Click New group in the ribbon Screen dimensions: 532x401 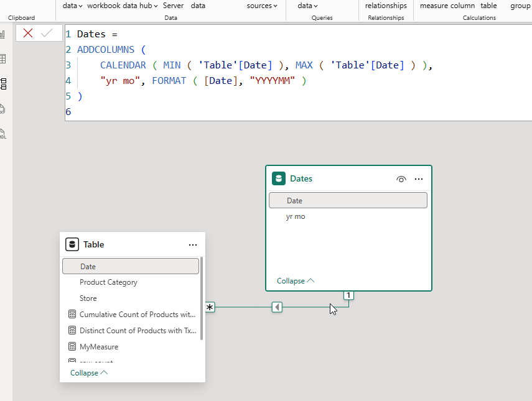pos(520,6)
